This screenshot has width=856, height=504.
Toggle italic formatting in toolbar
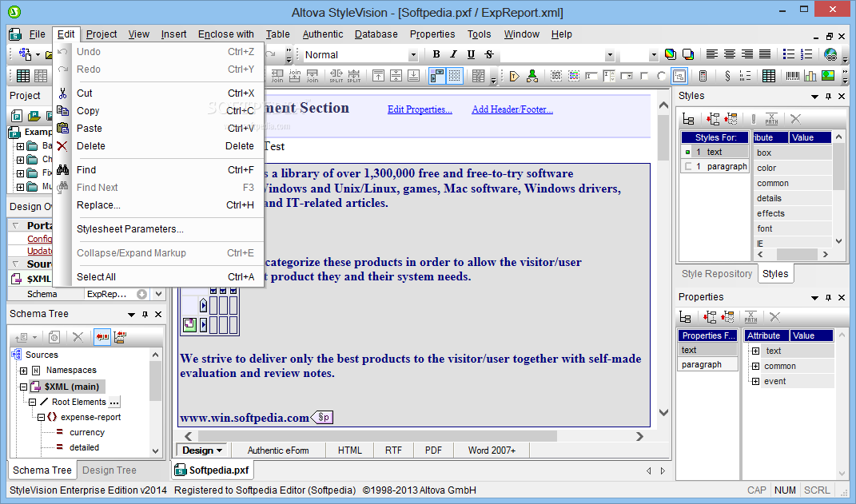(x=453, y=54)
